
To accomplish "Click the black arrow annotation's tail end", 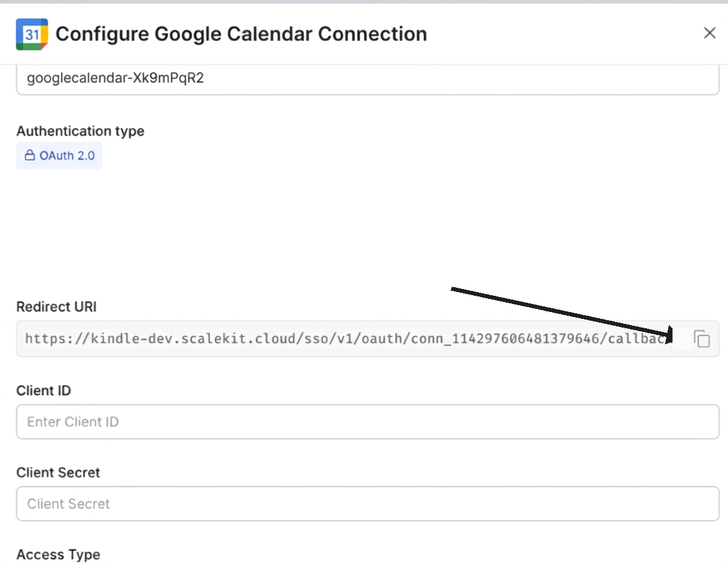I will click(453, 289).
